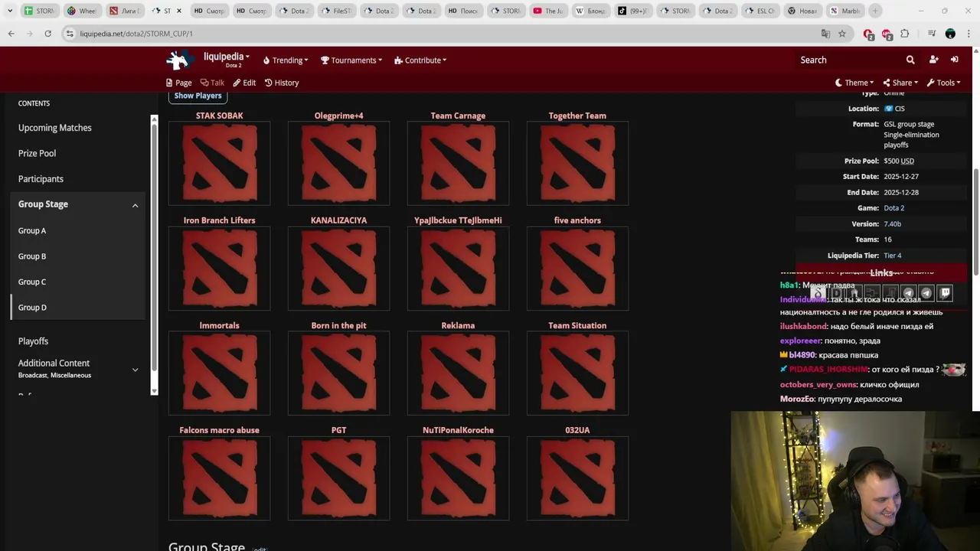Click the Liquipedia search input field
Image resolution: width=980 pixels, height=551 pixels.
tap(848, 60)
